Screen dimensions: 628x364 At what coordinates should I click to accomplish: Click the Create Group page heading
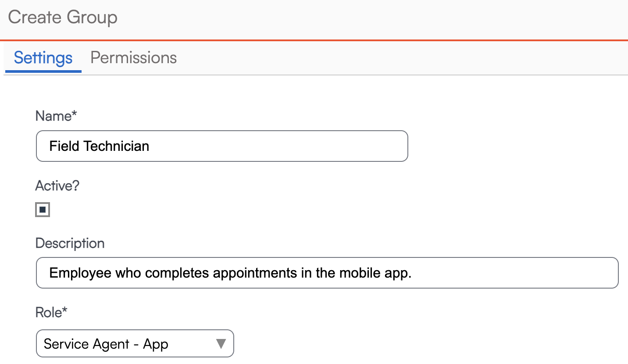(63, 18)
